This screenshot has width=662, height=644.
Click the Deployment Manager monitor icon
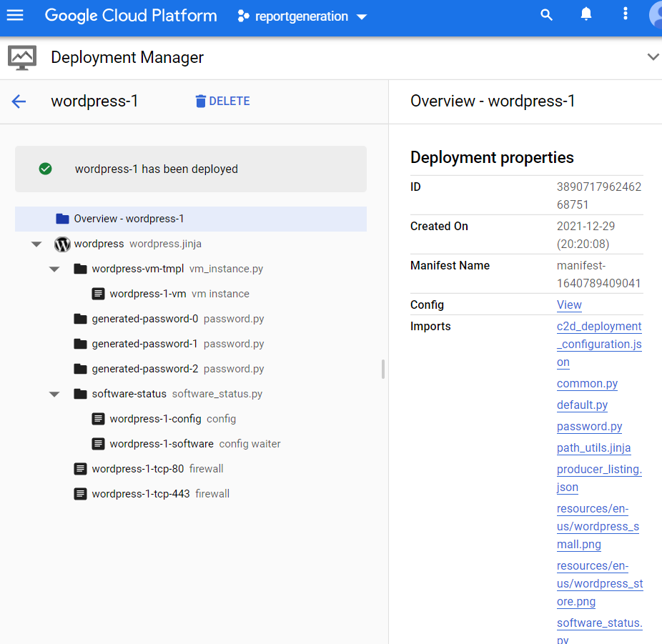22,57
